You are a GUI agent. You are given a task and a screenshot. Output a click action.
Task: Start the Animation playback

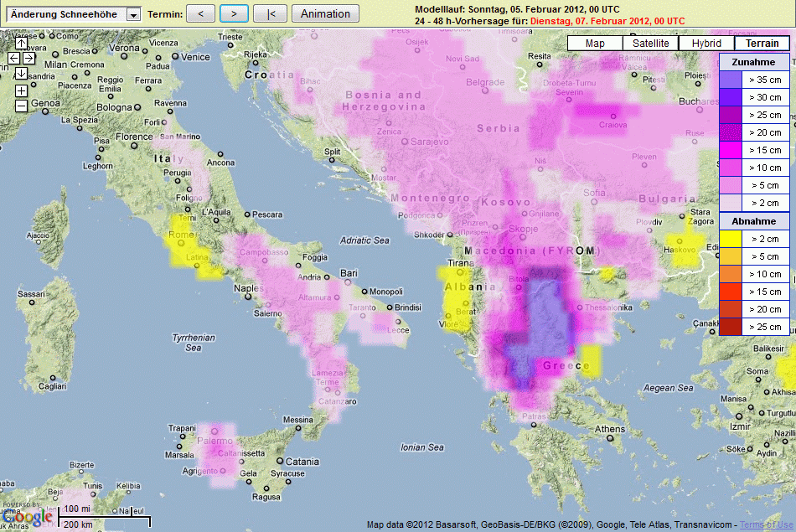point(326,13)
